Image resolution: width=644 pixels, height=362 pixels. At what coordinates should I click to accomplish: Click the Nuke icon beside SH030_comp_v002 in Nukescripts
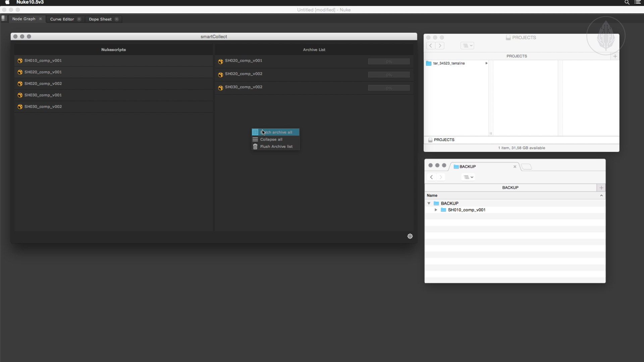pos(20,107)
